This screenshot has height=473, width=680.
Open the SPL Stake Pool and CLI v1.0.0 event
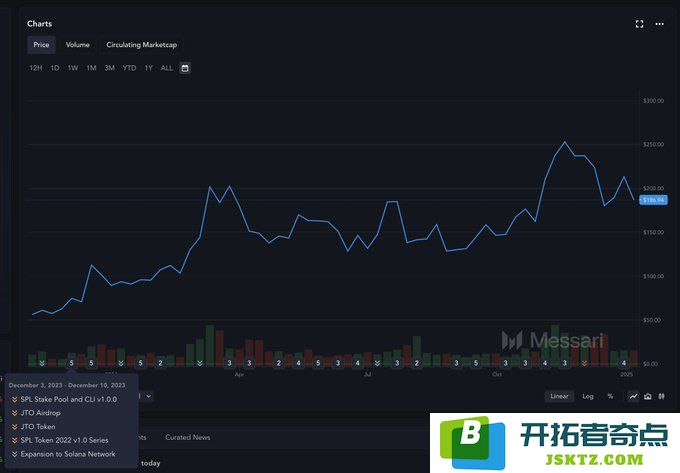tap(69, 399)
